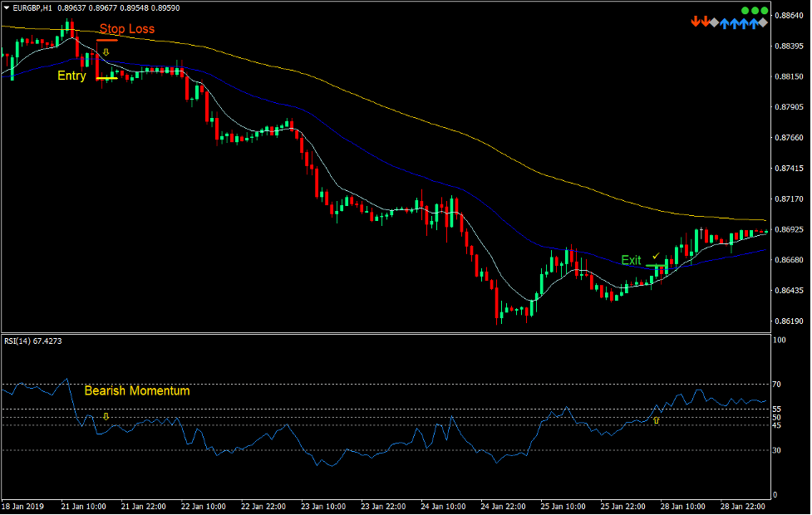Select the gray diamond icon after the sell arrows
812x515 pixels.
[x=713, y=22]
